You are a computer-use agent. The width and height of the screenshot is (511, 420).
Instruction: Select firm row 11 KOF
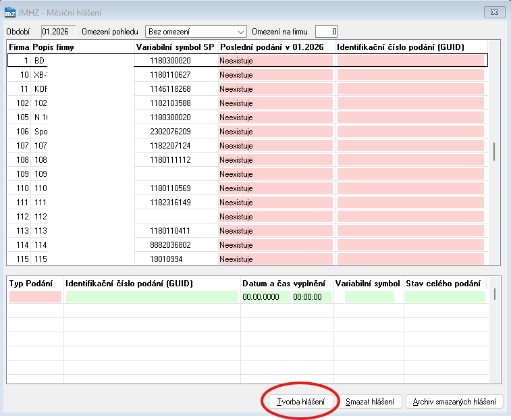248,89
